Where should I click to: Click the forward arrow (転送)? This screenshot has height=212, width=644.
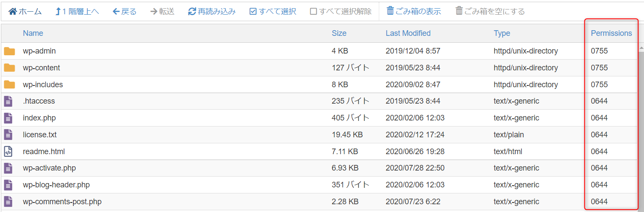tap(154, 11)
